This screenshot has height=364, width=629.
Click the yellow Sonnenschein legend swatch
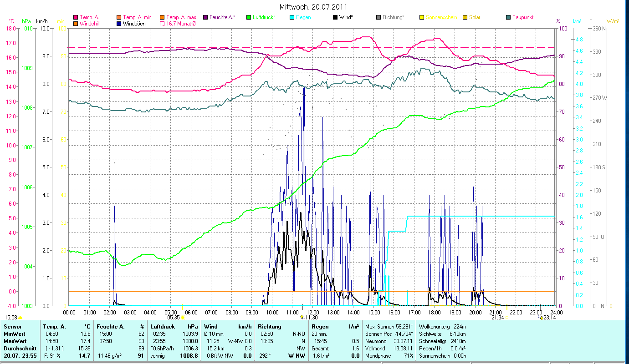coord(422,17)
